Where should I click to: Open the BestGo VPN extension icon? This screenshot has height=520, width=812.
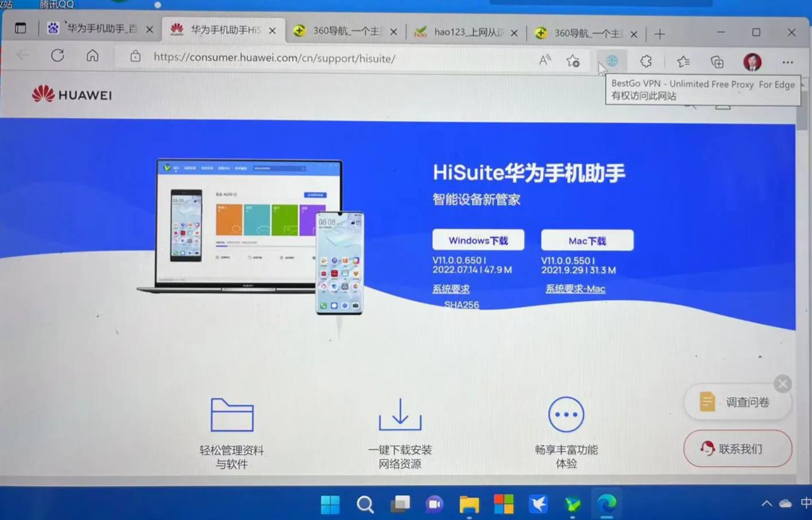click(611, 61)
